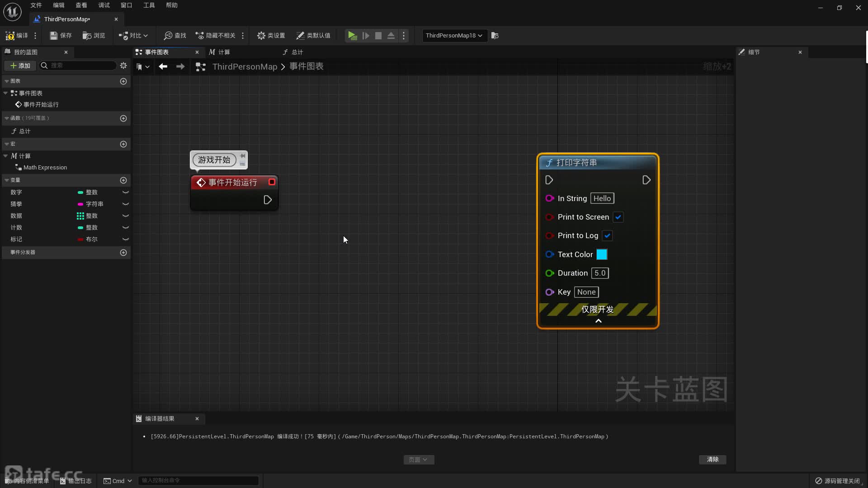Click the graph back navigation arrow
Image resolution: width=868 pixels, height=488 pixels.
pyautogui.click(x=163, y=66)
